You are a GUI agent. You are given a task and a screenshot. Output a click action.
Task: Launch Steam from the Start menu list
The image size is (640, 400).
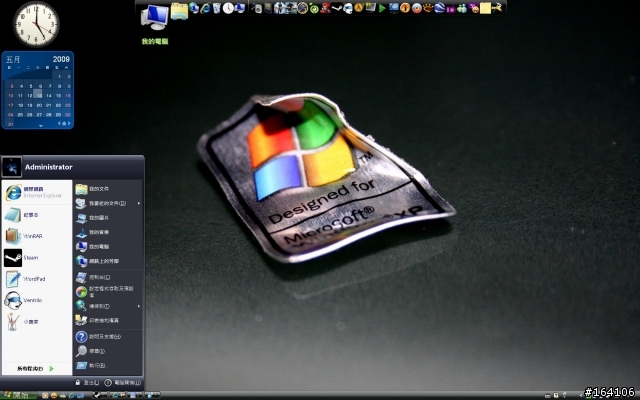click(x=37, y=258)
